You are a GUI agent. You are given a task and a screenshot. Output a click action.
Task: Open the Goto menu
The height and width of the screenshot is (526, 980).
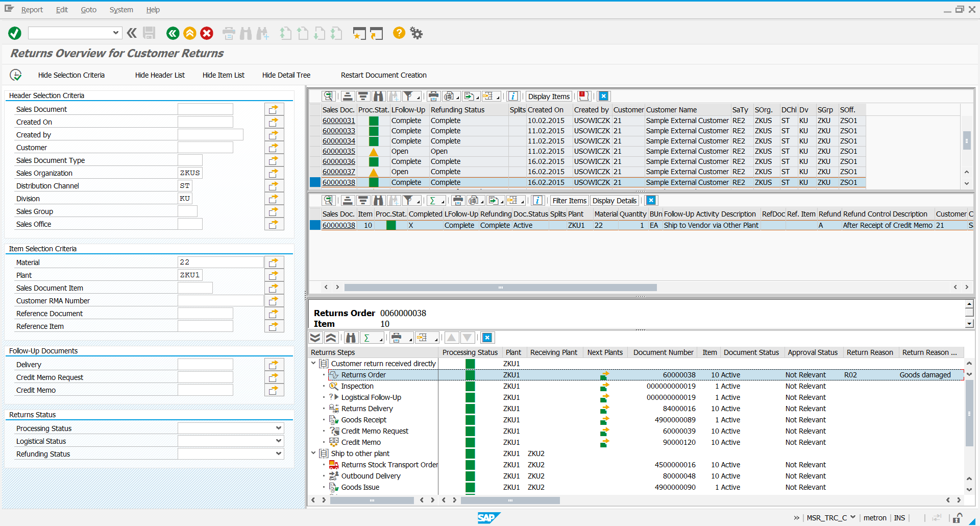88,9
